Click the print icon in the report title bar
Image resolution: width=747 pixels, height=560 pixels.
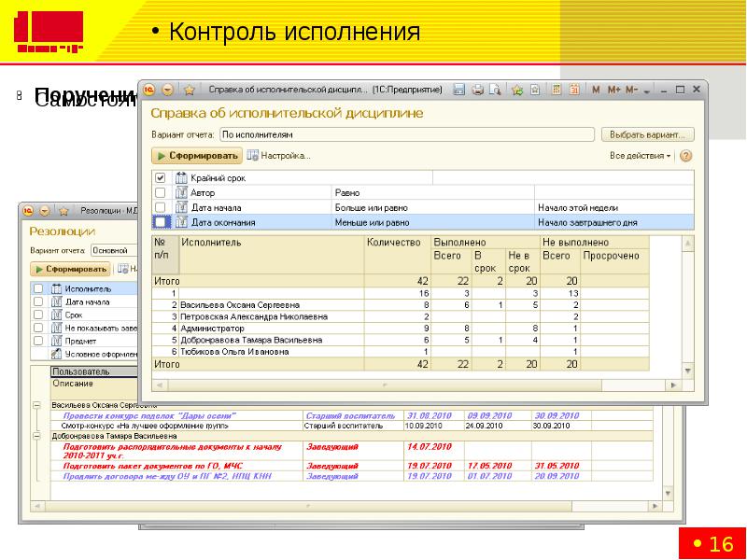tap(477, 90)
